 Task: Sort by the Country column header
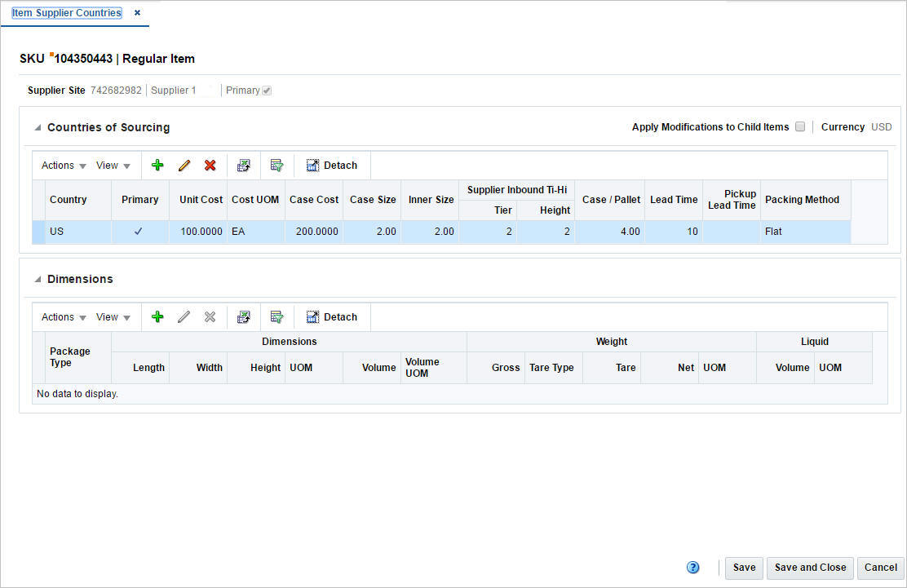pos(78,200)
